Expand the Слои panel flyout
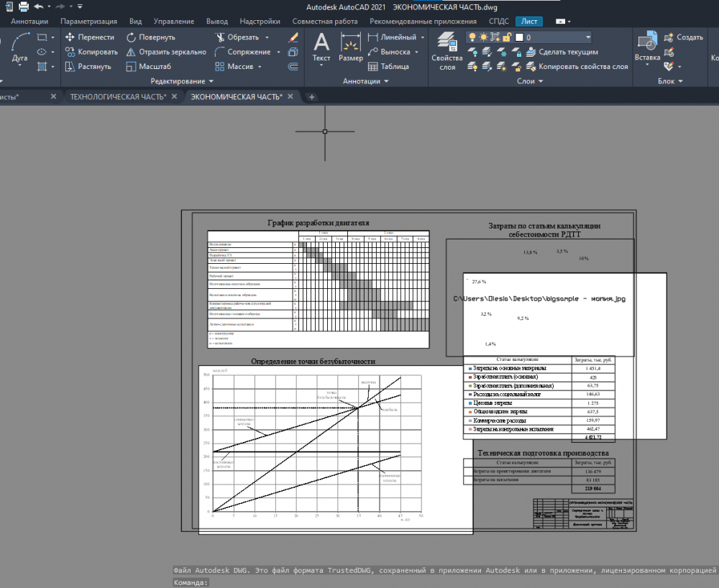Image resolution: width=719 pixels, height=588 pixels. pos(530,81)
